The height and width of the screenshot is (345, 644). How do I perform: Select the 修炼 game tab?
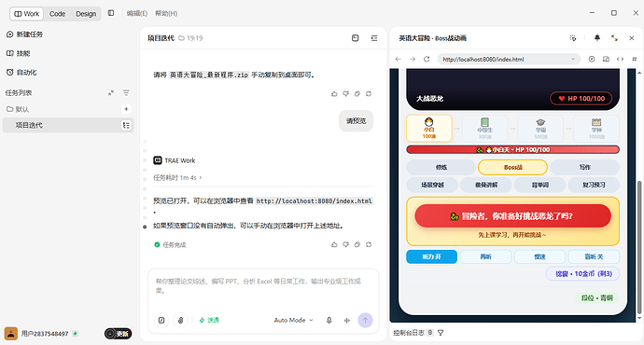tap(441, 168)
